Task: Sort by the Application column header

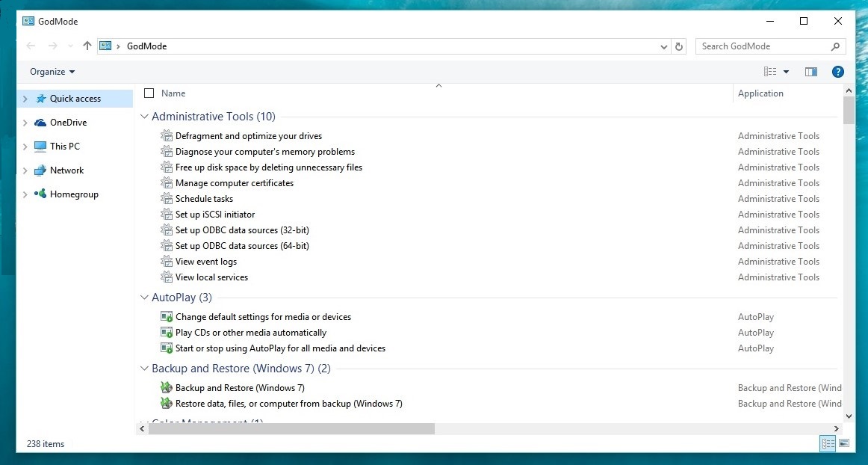Action: (x=760, y=93)
